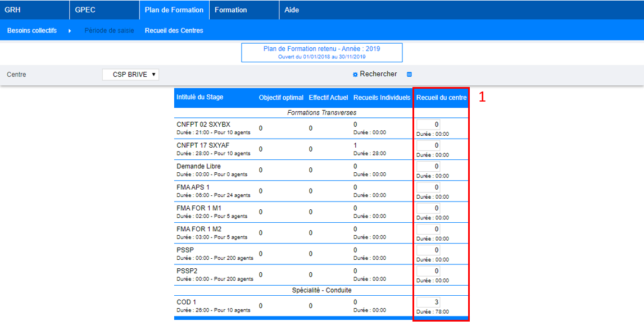Click the Plan de Formation retenu 2019 banner
This screenshot has height=330, width=644.
click(x=321, y=52)
